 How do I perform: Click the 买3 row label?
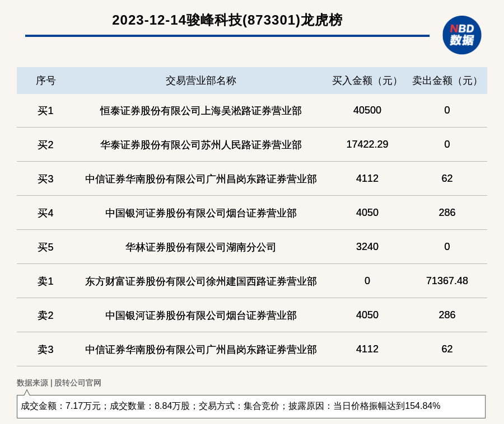(x=45, y=179)
